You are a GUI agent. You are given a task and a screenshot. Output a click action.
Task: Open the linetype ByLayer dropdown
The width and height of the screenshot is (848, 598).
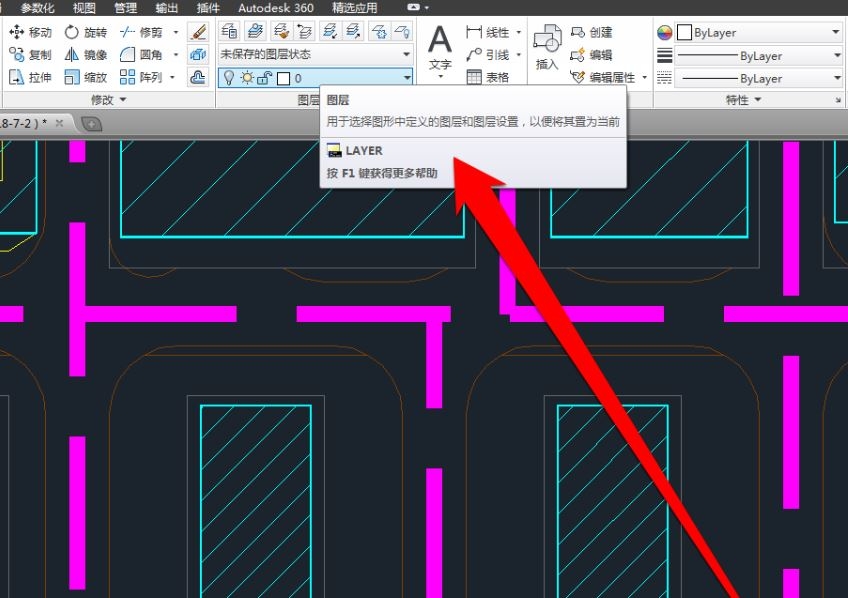pos(759,78)
